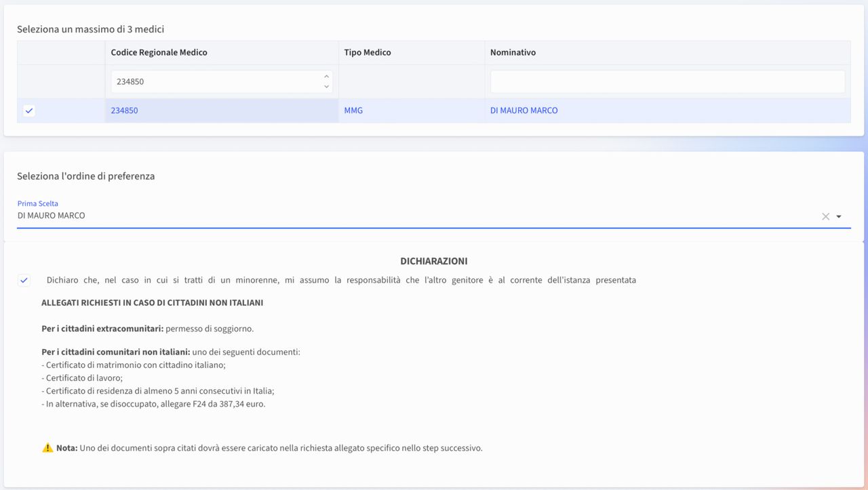
Task: Click the empty Tipo Medico filter cell
Action: [x=411, y=81]
